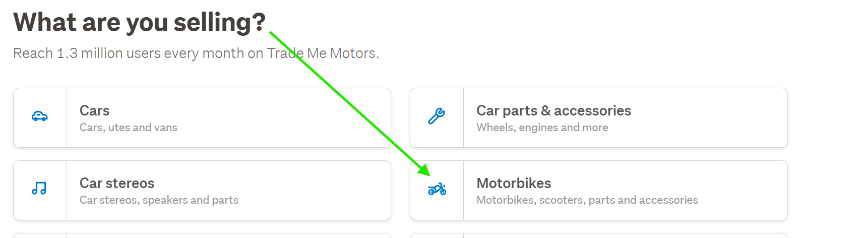Choose the Car parts & accessories title
This screenshot has height=238, width=868.
(x=553, y=110)
